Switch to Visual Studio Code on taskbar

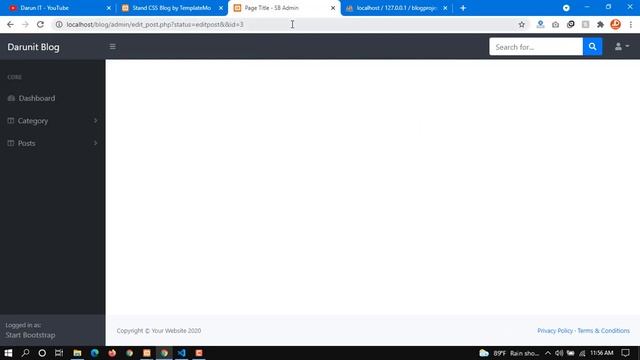point(182,353)
